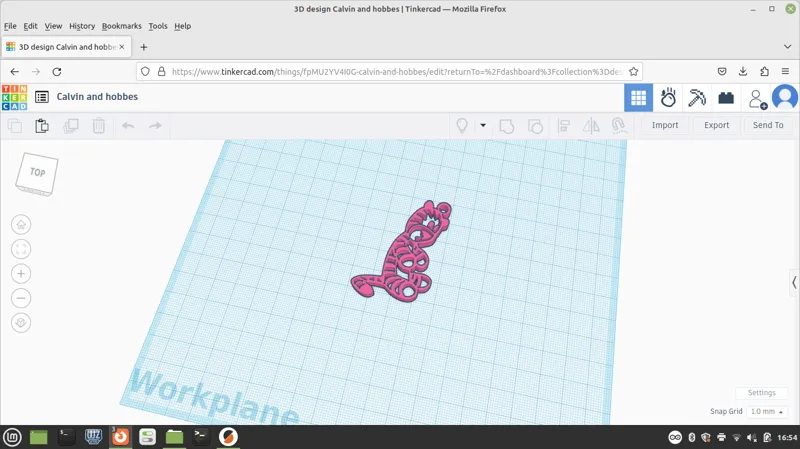Open the Tools menu
This screenshot has height=449, width=800.
click(158, 26)
